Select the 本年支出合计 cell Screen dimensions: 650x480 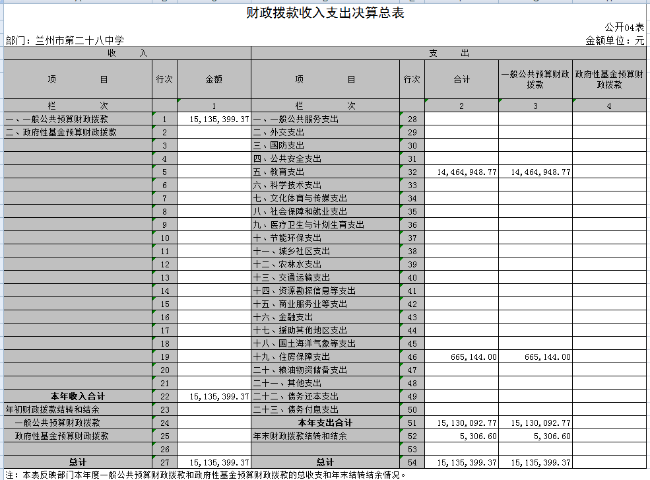point(325,423)
